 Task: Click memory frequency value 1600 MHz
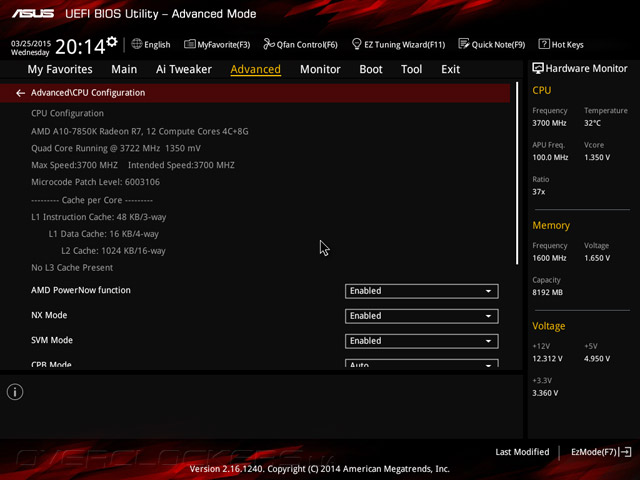click(x=549, y=258)
